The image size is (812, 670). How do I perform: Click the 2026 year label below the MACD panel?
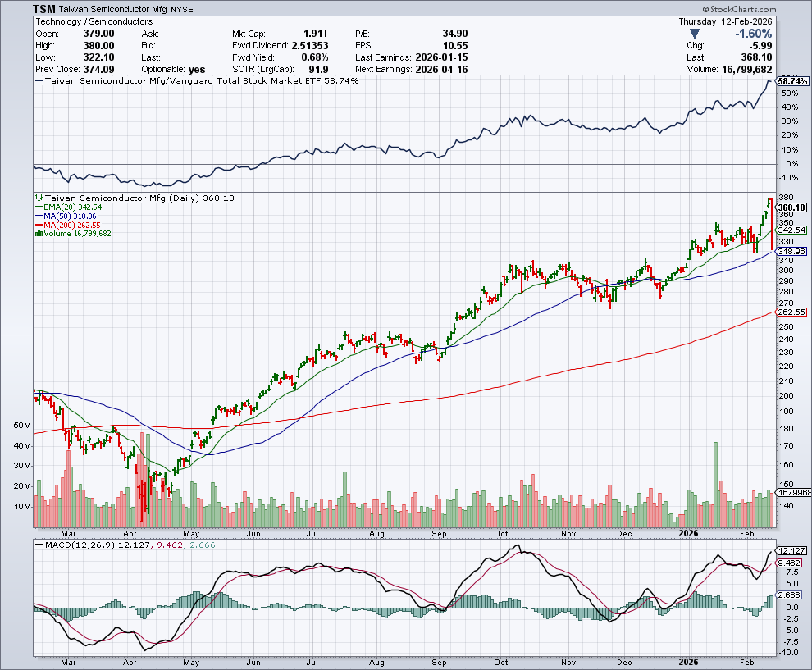pos(688,663)
